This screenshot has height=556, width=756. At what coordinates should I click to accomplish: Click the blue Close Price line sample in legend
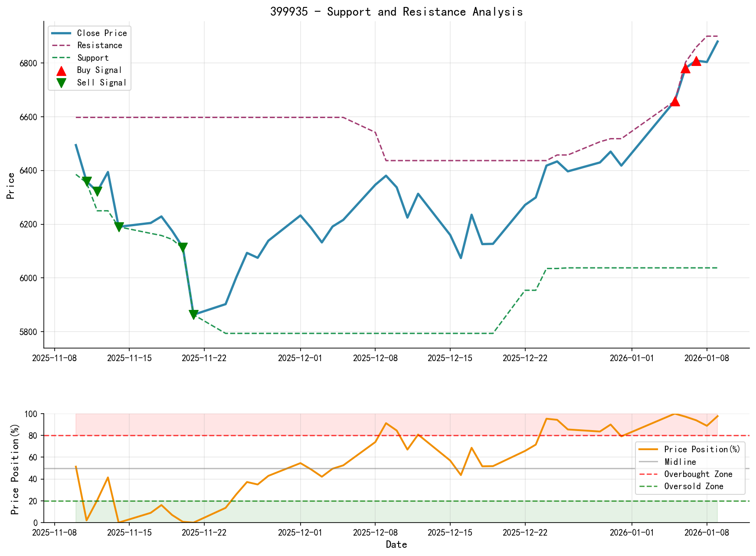(61, 33)
